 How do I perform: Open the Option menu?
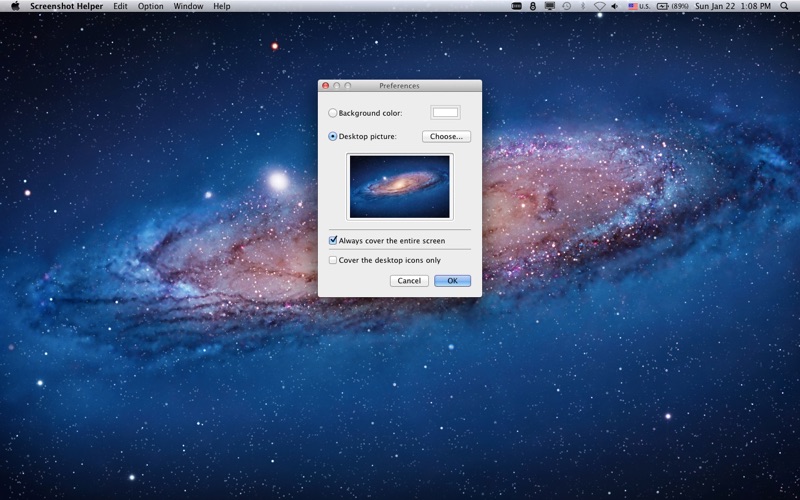(x=151, y=6)
